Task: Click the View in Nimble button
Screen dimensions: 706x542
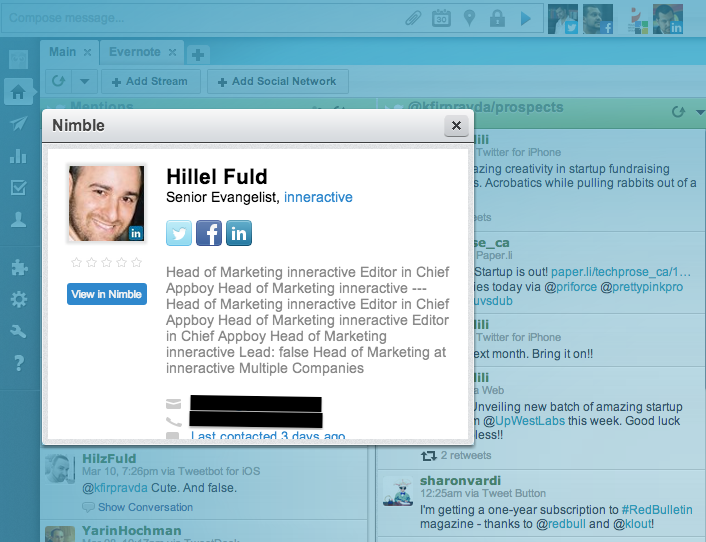Action: pyautogui.click(x=107, y=294)
